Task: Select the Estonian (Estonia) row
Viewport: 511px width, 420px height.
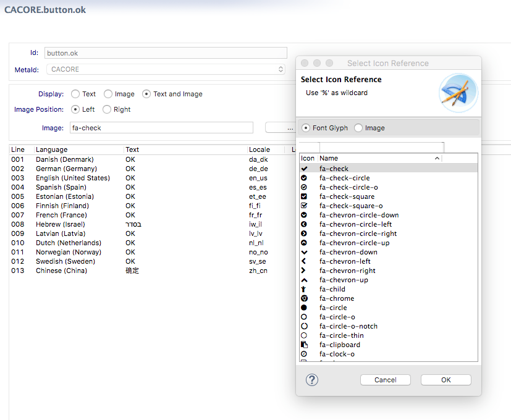Action: [x=152, y=196]
